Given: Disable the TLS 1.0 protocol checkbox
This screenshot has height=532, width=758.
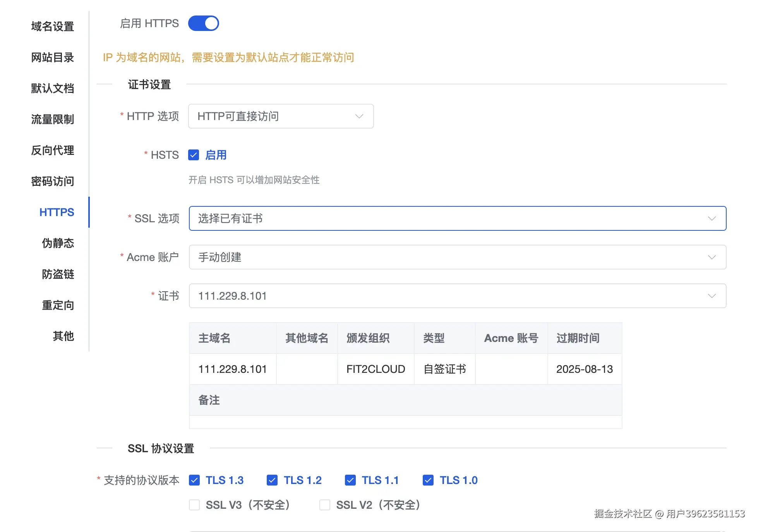Looking at the screenshot, I should pyautogui.click(x=428, y=480).
